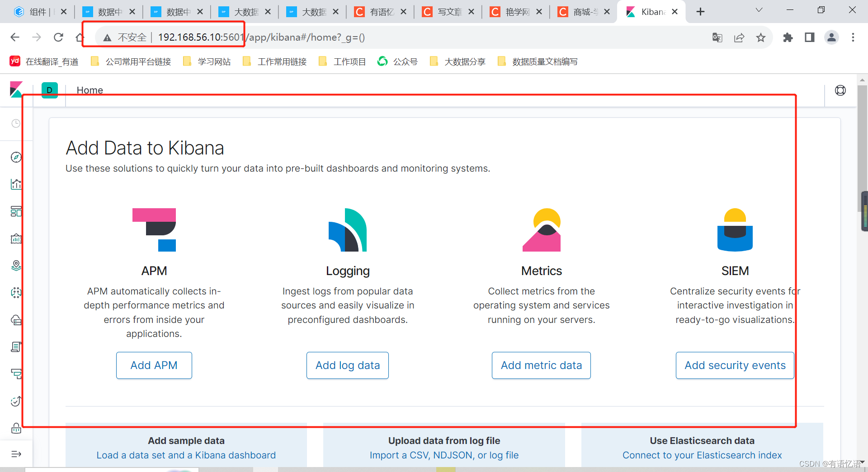Viewport: 868px width, 472px height.
Task: Click the Add log data button
Action: click(x=348, y=365)
